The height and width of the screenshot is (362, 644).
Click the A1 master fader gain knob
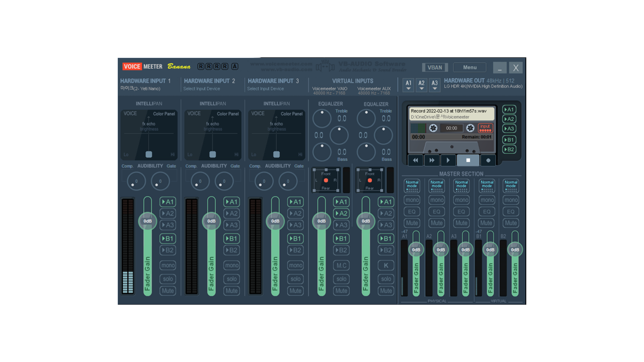point(416,249)
